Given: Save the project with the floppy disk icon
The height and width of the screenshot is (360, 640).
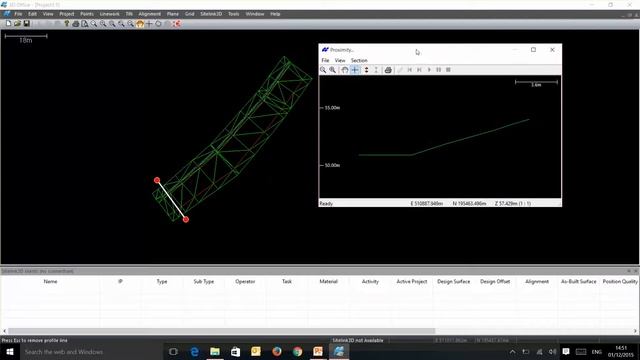Looking at the screenshot, I should (26, 24).
